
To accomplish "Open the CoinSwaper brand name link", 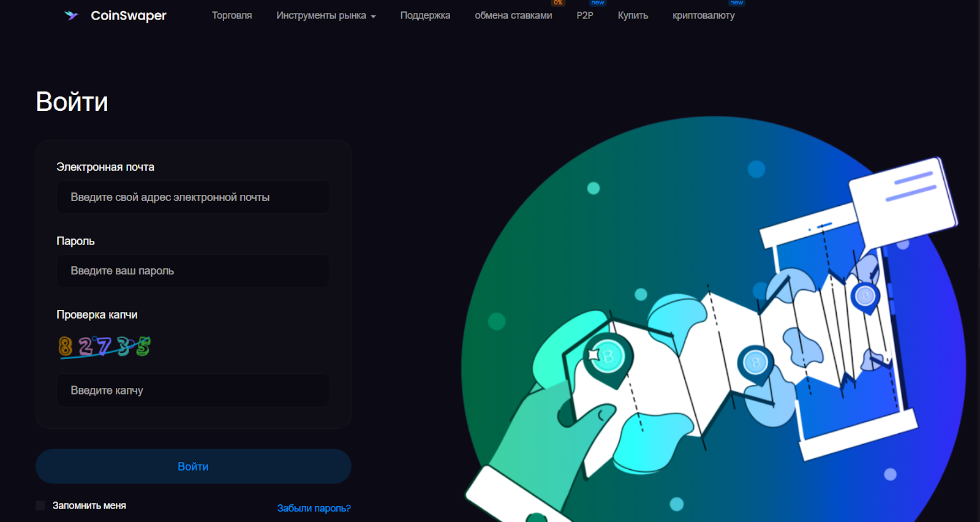I will [x=129, y=15].
